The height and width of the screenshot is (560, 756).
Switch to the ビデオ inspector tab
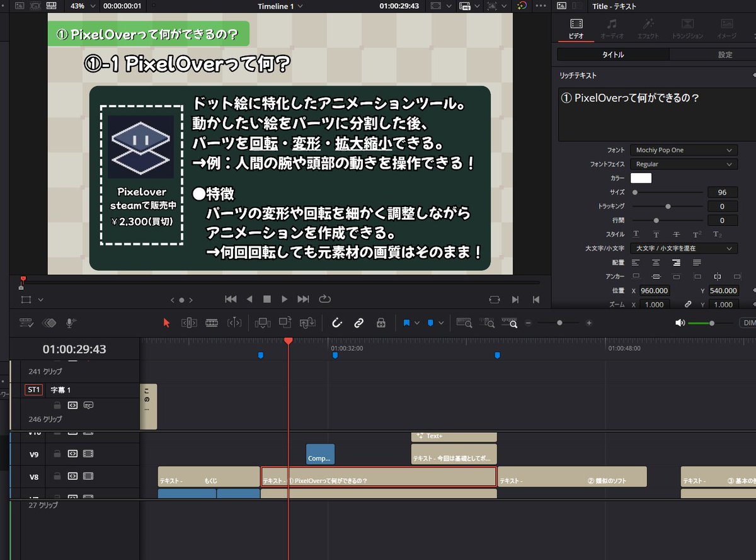pos(576,28)
